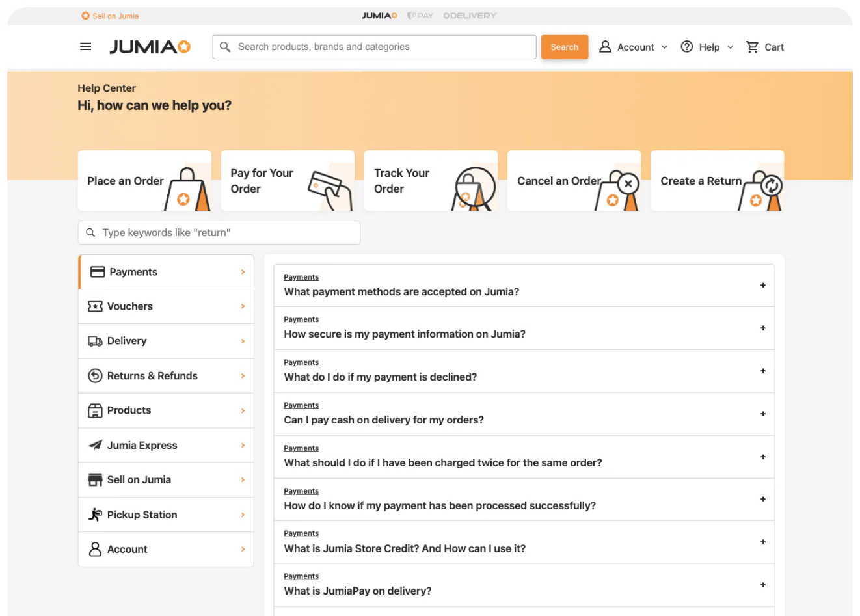Open the Pickup Station help category

166,515
